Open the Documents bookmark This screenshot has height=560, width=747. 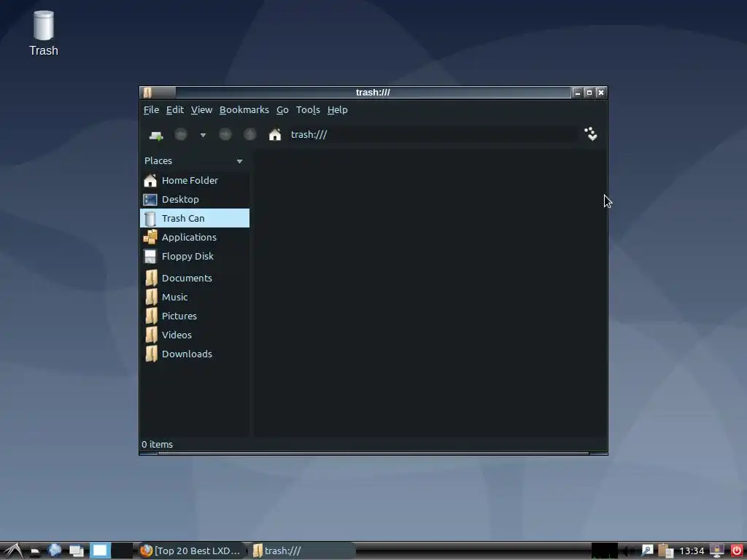(x=195, y=278)
